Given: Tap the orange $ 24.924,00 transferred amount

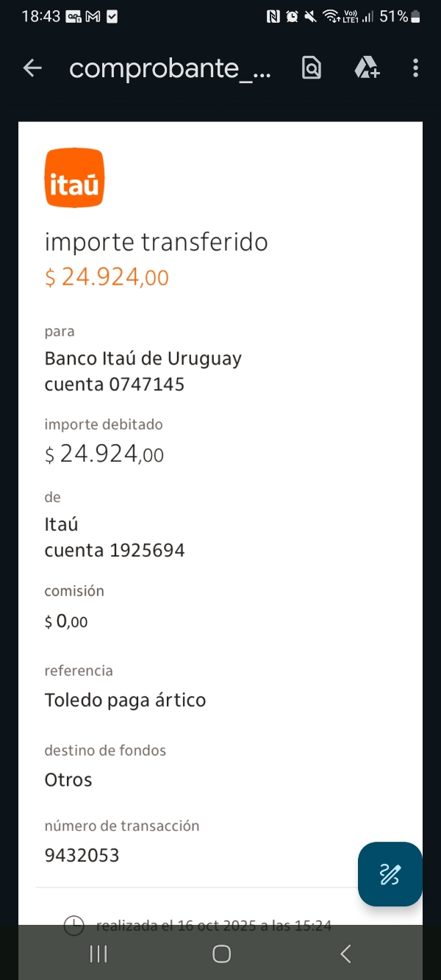Looking at the screenshot, I should click(107, 277).
